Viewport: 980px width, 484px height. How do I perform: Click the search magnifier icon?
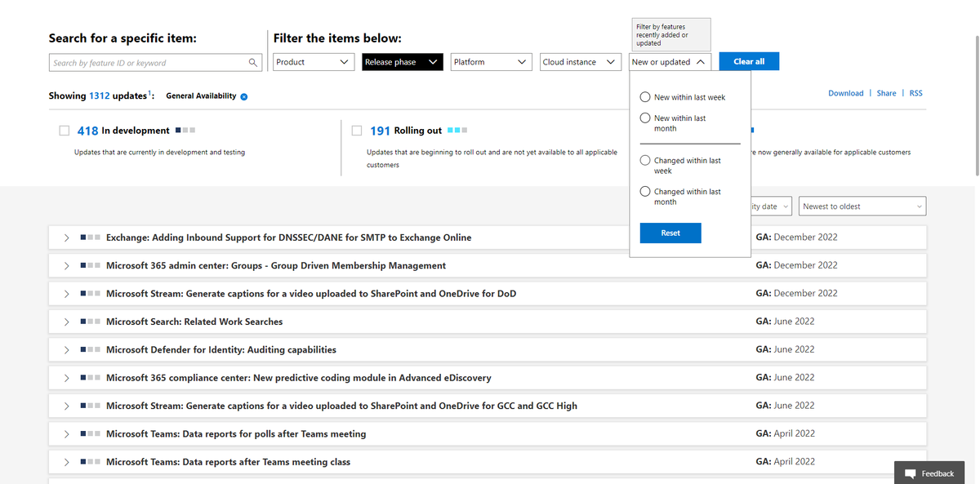pyautogui.click(x=253, y=63)
